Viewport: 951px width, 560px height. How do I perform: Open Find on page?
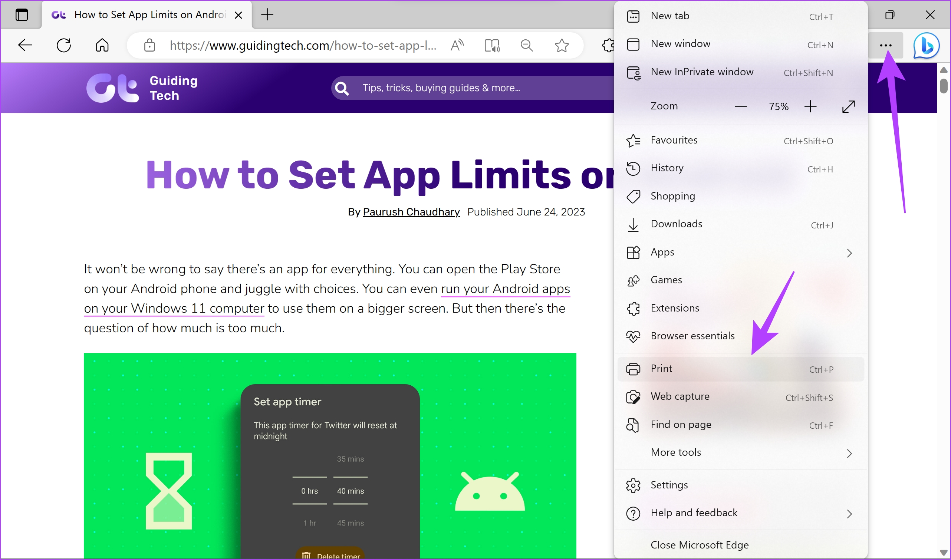(740, 425)
